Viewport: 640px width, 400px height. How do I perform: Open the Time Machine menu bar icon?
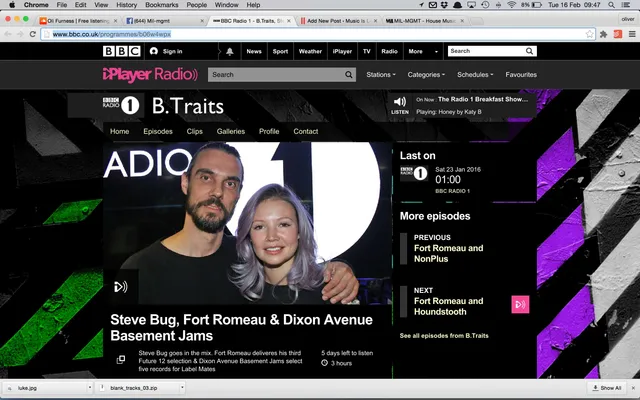(485, 5)
